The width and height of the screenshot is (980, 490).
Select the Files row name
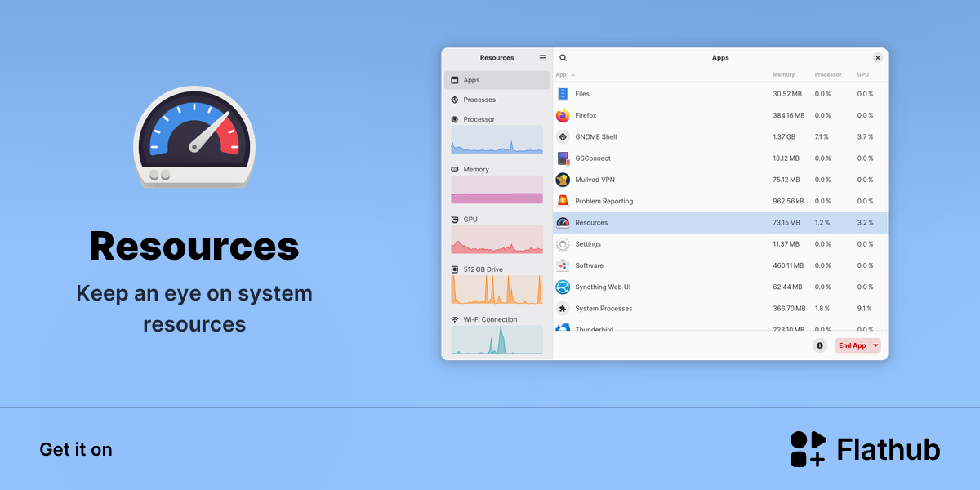pos(582,94)
